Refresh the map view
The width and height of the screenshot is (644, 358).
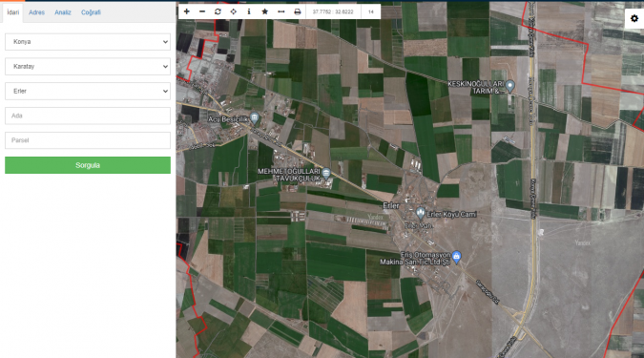[218, 11]
